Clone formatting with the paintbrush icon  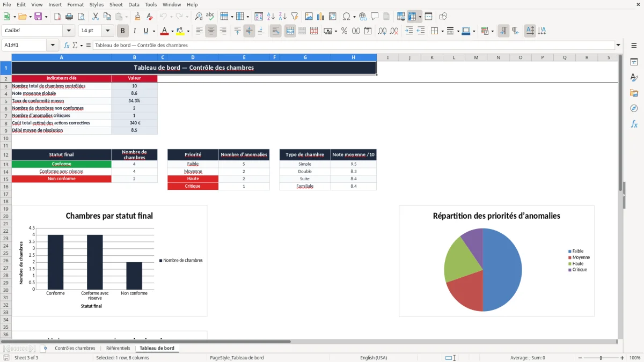coord(137,17)
